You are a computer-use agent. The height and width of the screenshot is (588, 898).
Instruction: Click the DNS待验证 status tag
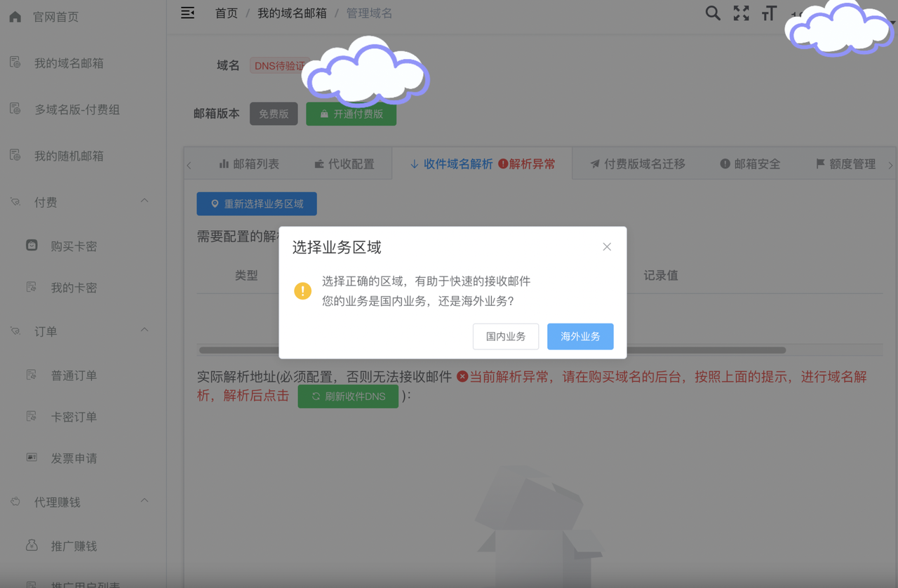(x=280, y=66)
